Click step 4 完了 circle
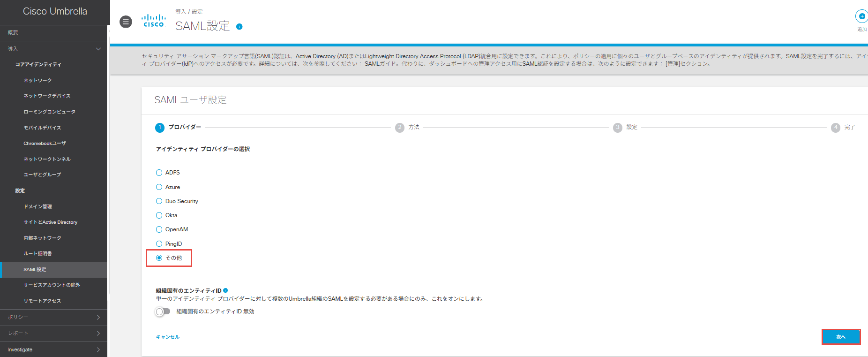 point(836,128)
